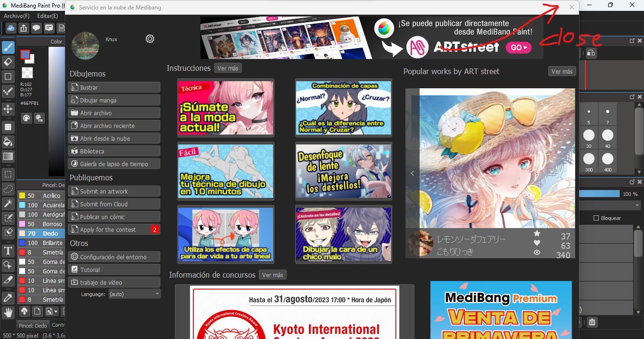The width and height of the screenshot is (644, 339).
Task: Select the Lasso tool
Action: pyautogui.click(x=8, y=189)
